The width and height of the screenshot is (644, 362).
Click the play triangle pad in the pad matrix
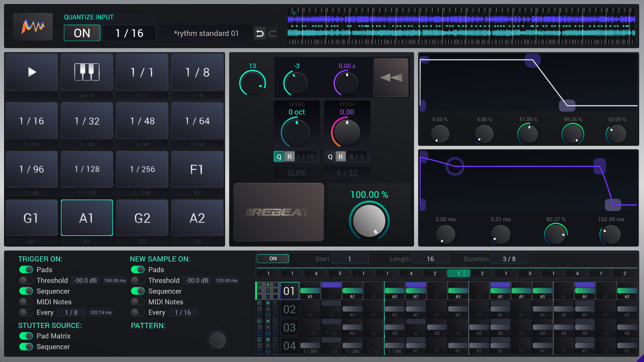click(31, 72)
